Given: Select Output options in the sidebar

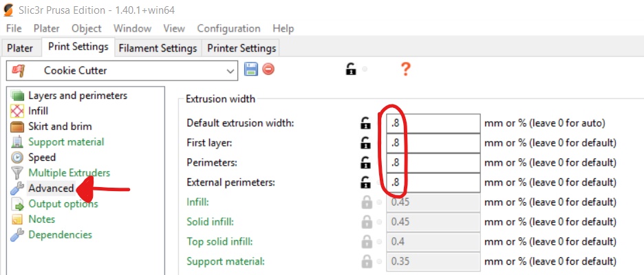Looking at the screenshot, I should 63,203.
